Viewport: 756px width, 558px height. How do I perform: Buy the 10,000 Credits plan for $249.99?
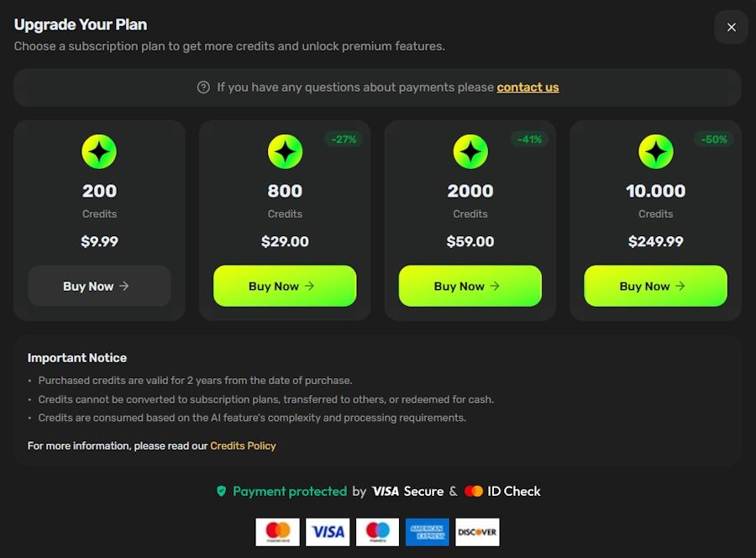655,286
